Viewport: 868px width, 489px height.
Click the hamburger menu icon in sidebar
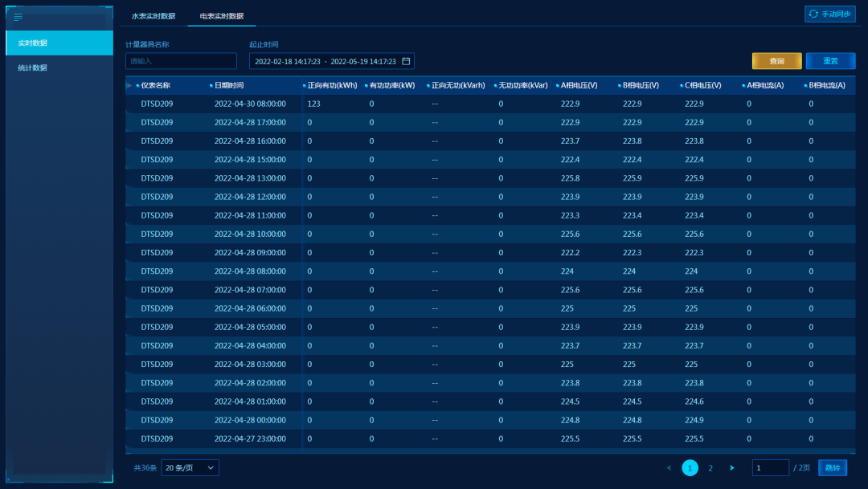click(18, 17)
